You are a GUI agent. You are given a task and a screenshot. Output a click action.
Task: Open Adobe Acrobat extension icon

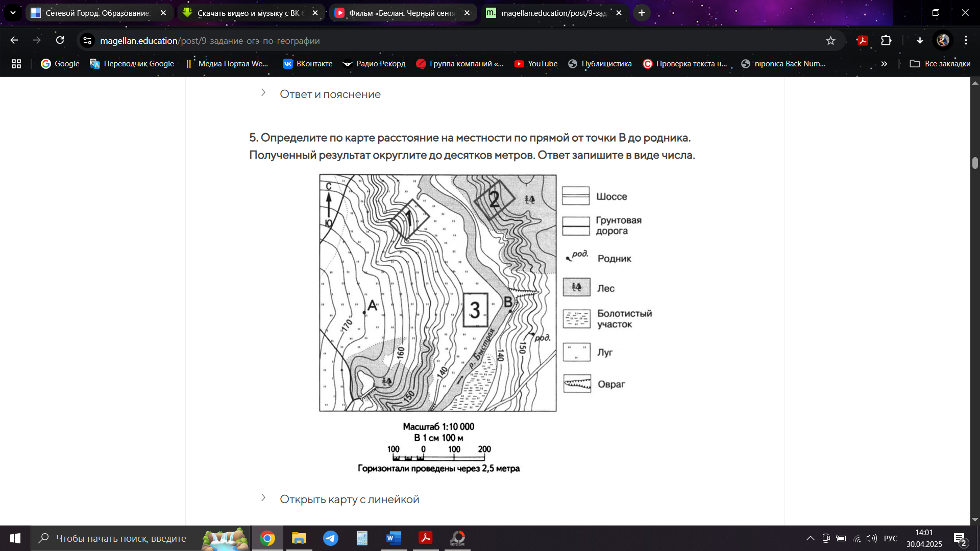863,41
